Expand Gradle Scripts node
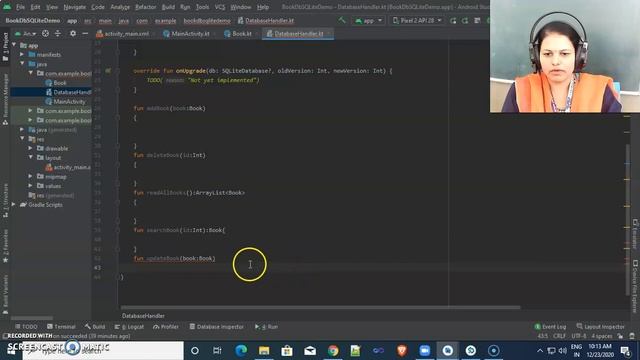Screen dimensions: 640x360 tap(14, 204)
